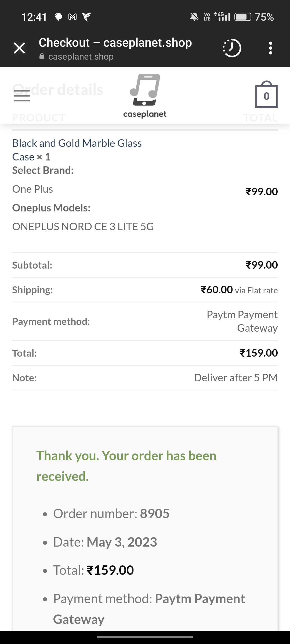Screen dimensions: 290x644
Task: Open the shopping cart bag icon
Action: (266, 95)
